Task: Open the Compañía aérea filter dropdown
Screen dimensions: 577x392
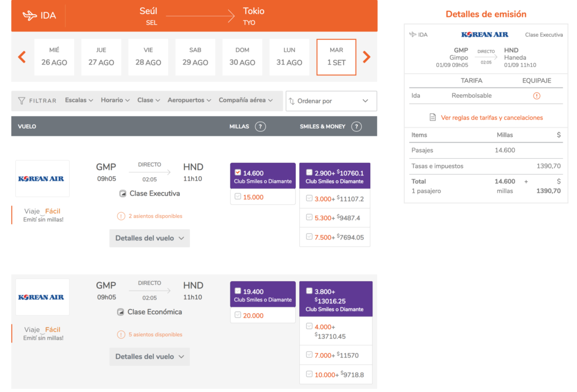Action: [x=246, y=100]
